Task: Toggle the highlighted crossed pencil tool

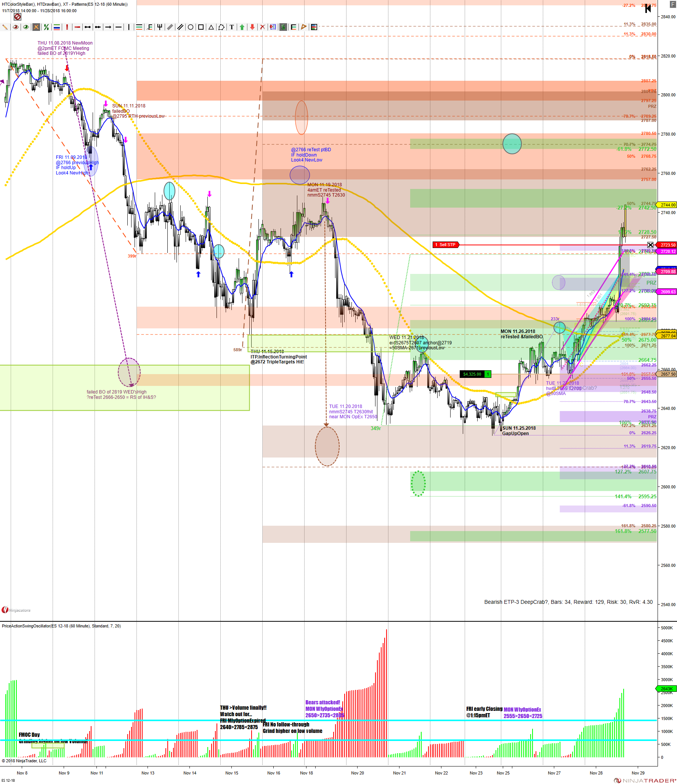Action: pos(36,27)
